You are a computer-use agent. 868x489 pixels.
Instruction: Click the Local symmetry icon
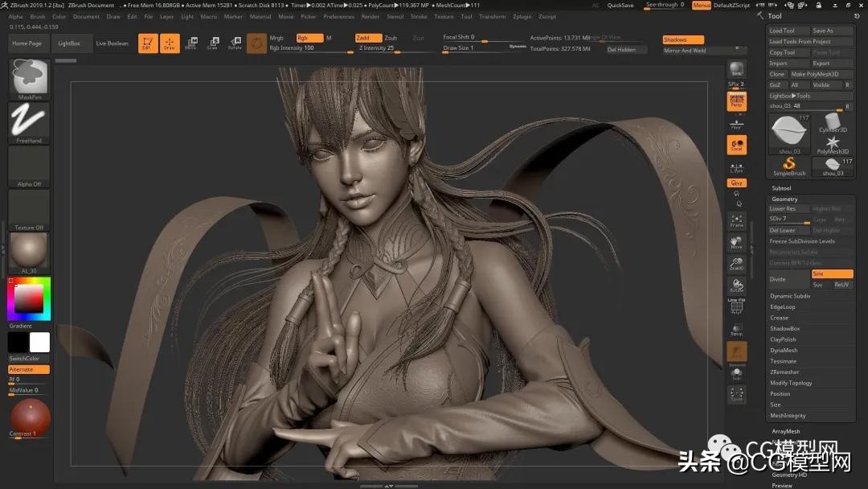[736, 145]
